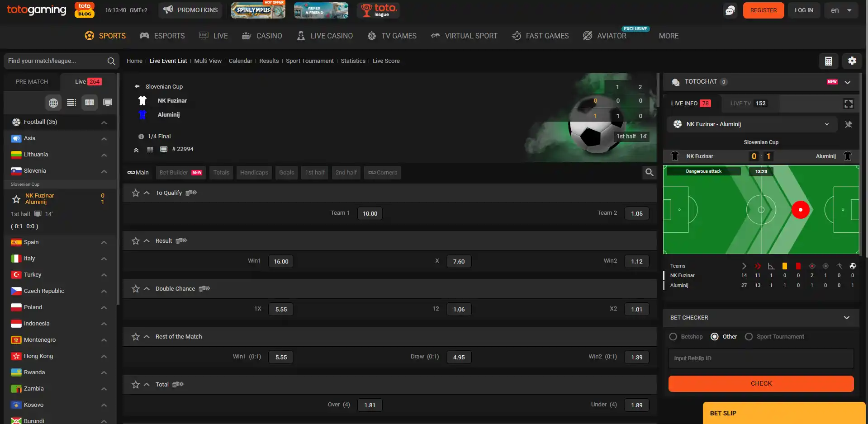The image size is (868, 424).
Task: Favorite the NK Fuzinar match star
Action: 16,199
